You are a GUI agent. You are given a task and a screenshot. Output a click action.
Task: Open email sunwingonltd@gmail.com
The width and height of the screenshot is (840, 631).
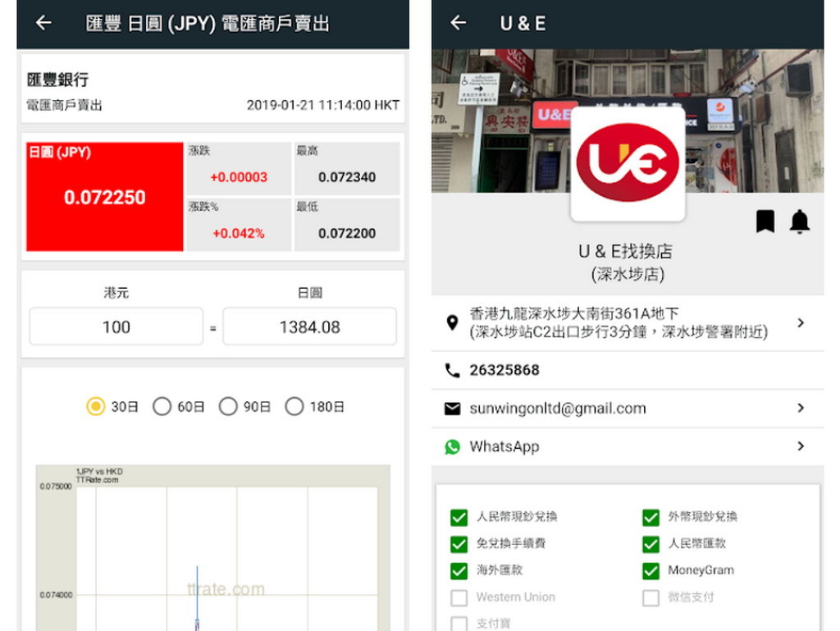tap(558, 408)
